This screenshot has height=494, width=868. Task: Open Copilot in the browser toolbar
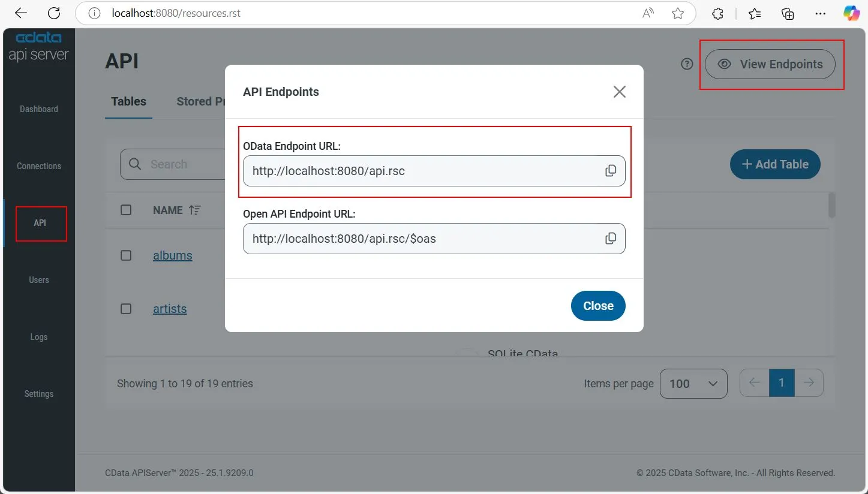click(851, 13)
